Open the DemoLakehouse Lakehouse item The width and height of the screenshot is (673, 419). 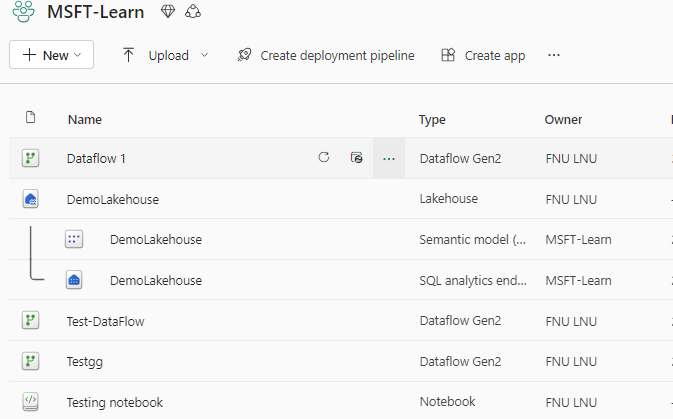(x=113, y=199)
